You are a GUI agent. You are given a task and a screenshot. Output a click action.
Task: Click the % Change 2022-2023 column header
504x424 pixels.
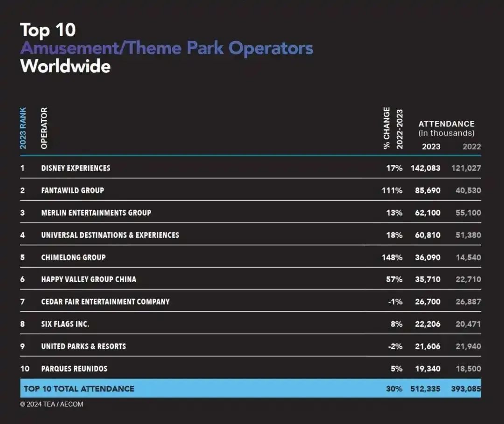click(392, 128)
